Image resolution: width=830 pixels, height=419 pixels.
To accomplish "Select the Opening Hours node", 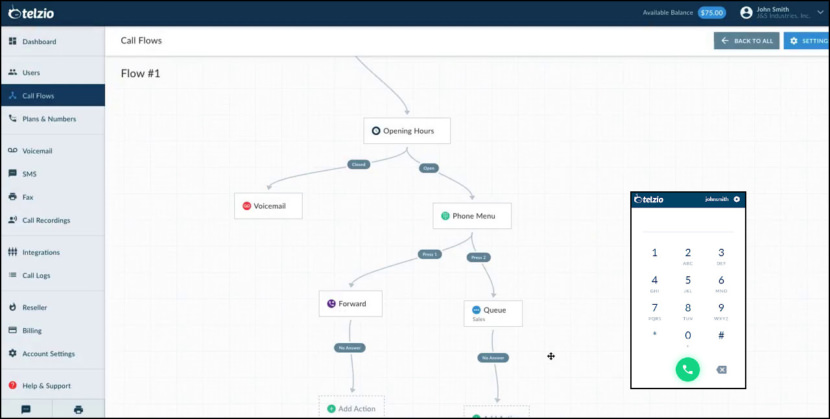I will pos(407,131).
